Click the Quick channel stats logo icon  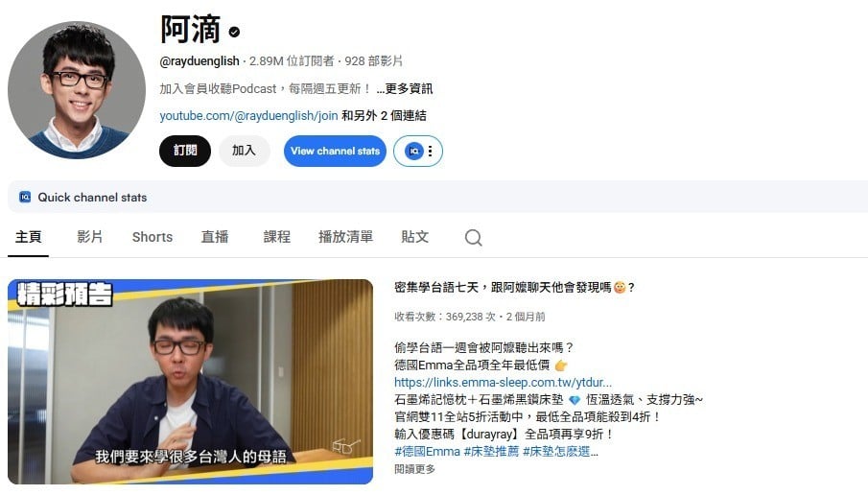point(25,197)
